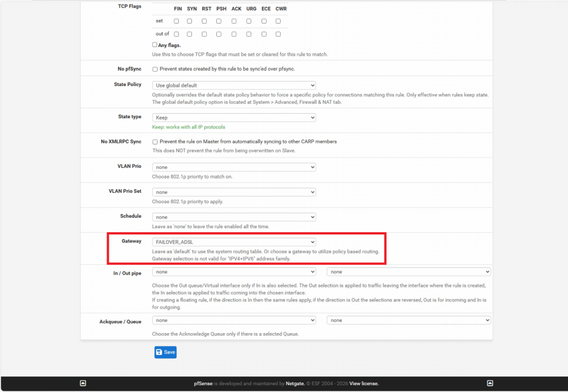Open the View license link
This screenshot has width=568, height=392.
pos(364,383)
